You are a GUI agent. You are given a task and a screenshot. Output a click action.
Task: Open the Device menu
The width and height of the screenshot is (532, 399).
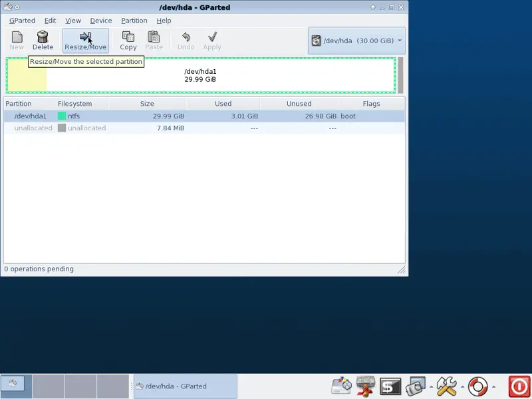click(x=101, y=21)
